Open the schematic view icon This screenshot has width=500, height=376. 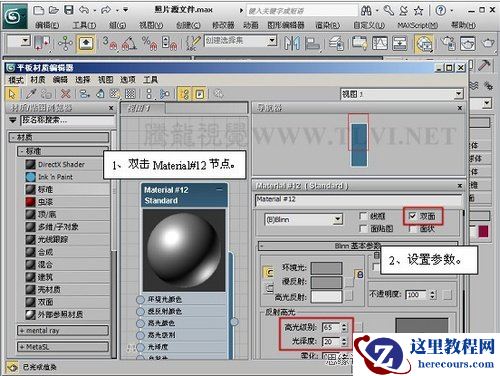coord(400,43)
